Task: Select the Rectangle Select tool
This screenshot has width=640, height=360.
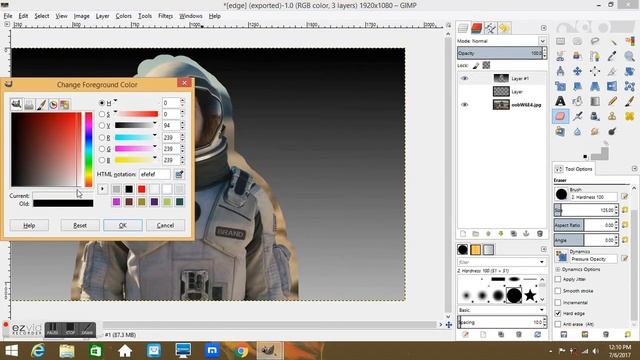Action: pos(560,41)
